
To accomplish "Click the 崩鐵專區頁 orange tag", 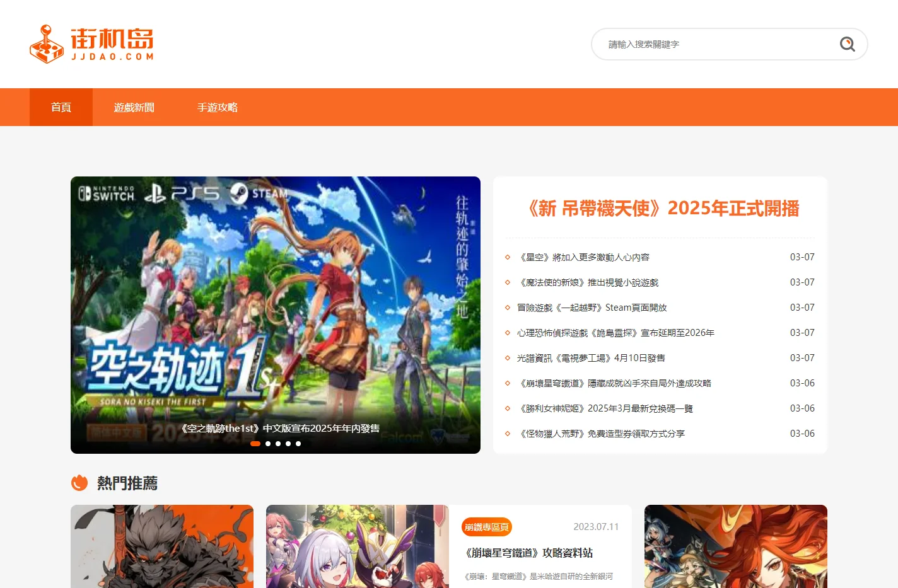I will 487,527.
